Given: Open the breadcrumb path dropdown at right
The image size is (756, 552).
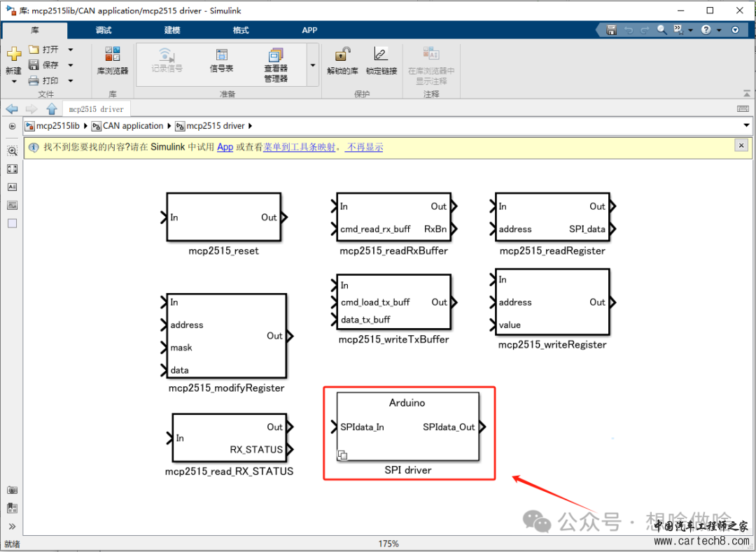Looking at the screenshot, I should 746,126.
